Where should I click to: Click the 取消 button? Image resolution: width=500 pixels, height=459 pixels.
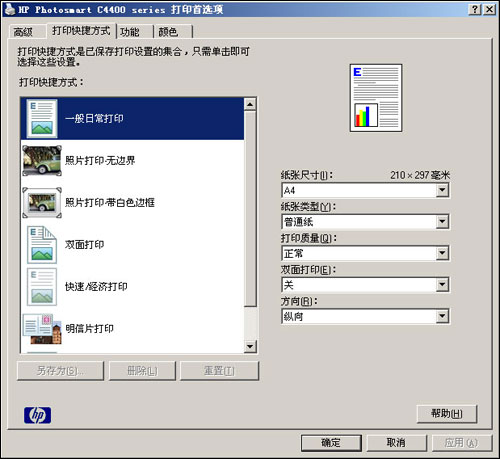(x=396, y=443)
